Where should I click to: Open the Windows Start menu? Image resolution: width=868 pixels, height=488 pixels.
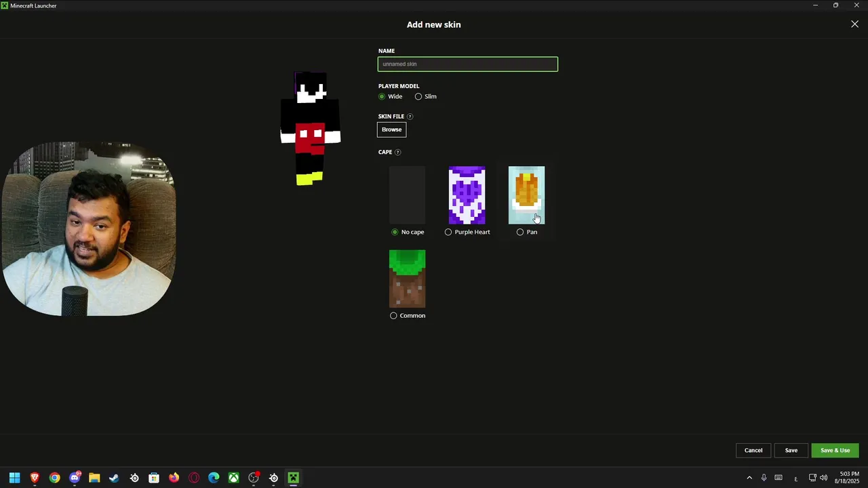click(x=14, y=478)
